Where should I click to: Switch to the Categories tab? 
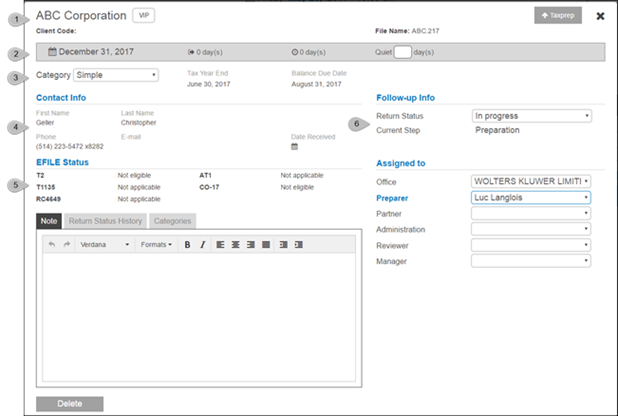tap(173, 220)
